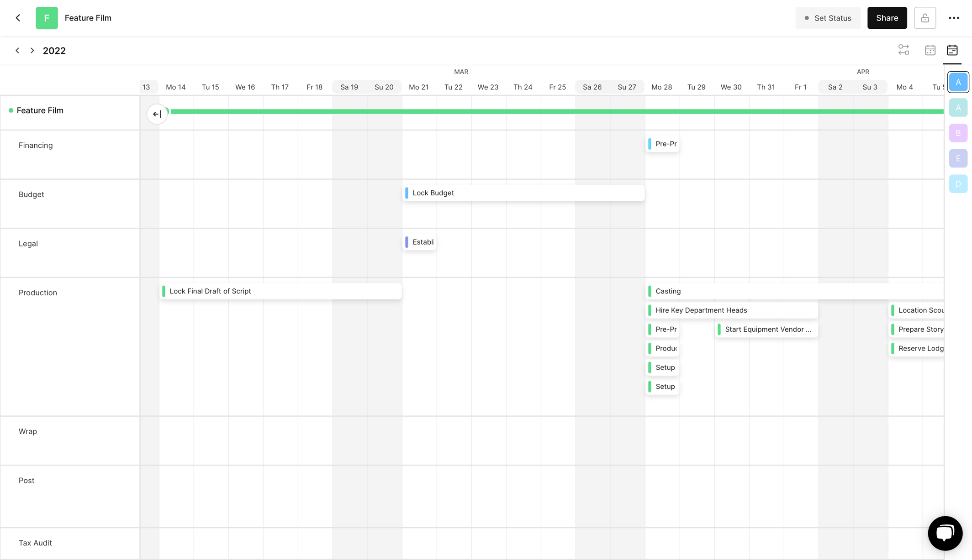Click the Set Status button
The height and width of the screenshot is (560, 972).
coord(828,18)
